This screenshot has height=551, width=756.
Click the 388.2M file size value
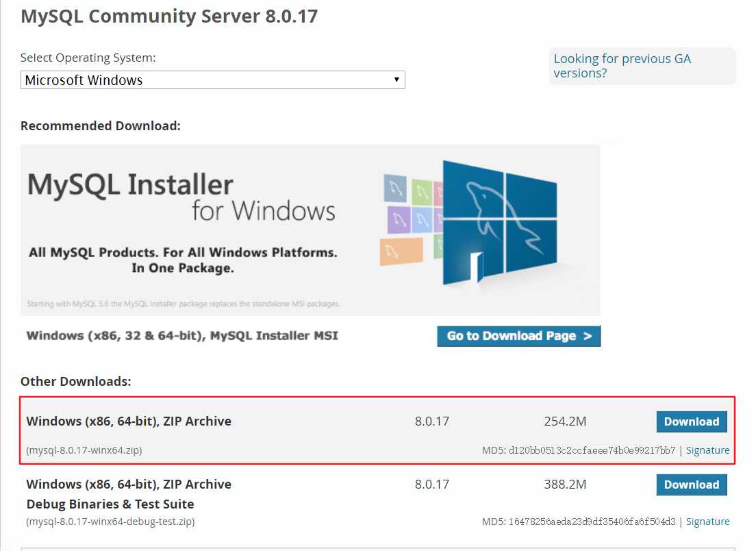565,485
